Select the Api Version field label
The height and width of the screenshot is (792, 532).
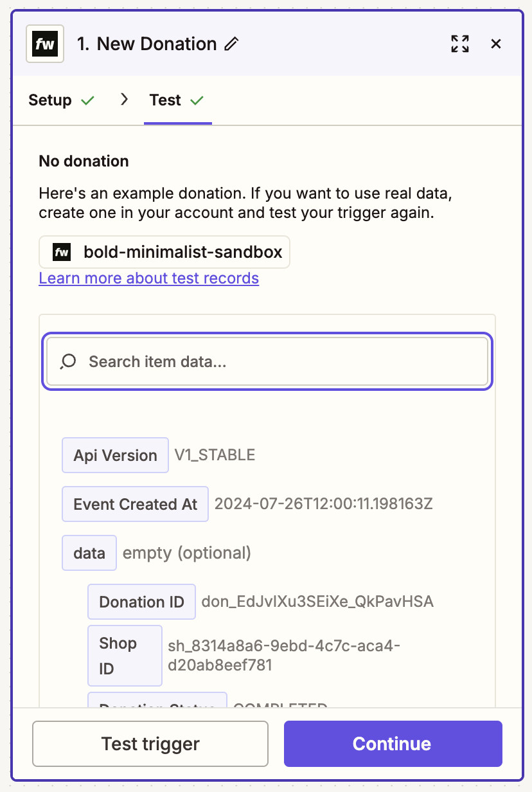pyautogui.click(x=115, y=456)
